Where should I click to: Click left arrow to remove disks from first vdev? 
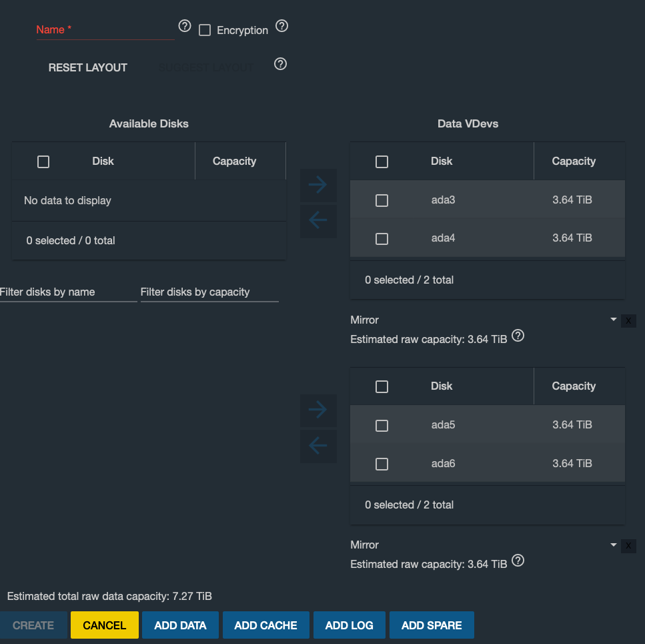pyautogui.click(x=318, y=221)
